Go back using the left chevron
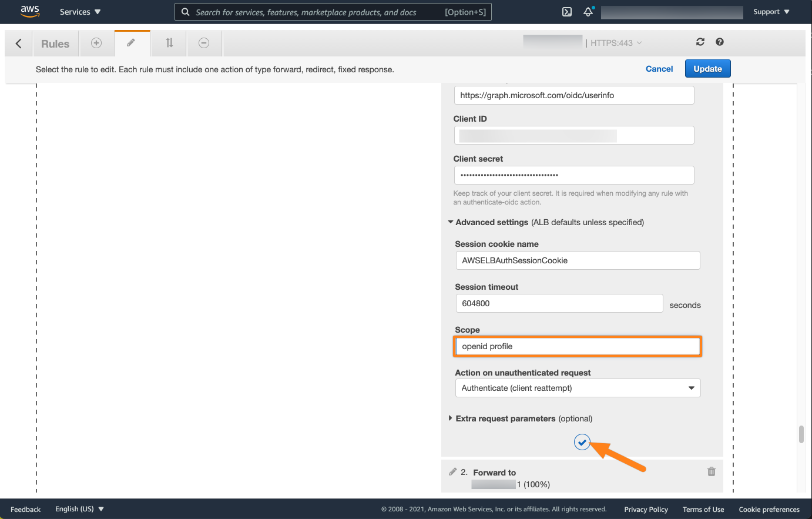Image resolution: width=812 pixels, height=519 pixels. pyautogui.click(x=19, y=43)
